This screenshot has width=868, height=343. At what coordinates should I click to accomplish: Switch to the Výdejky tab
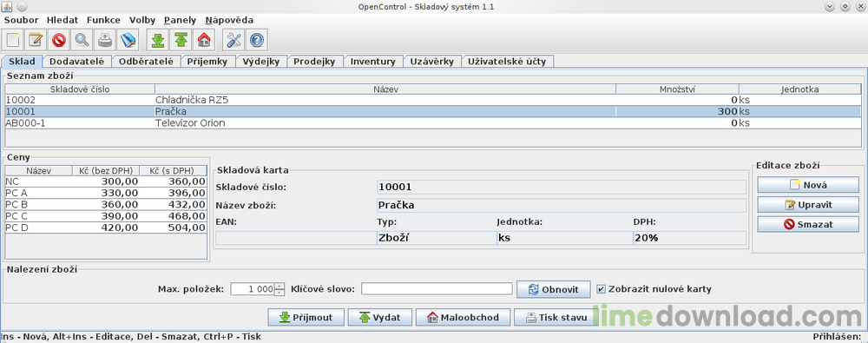tap(261, 62)
